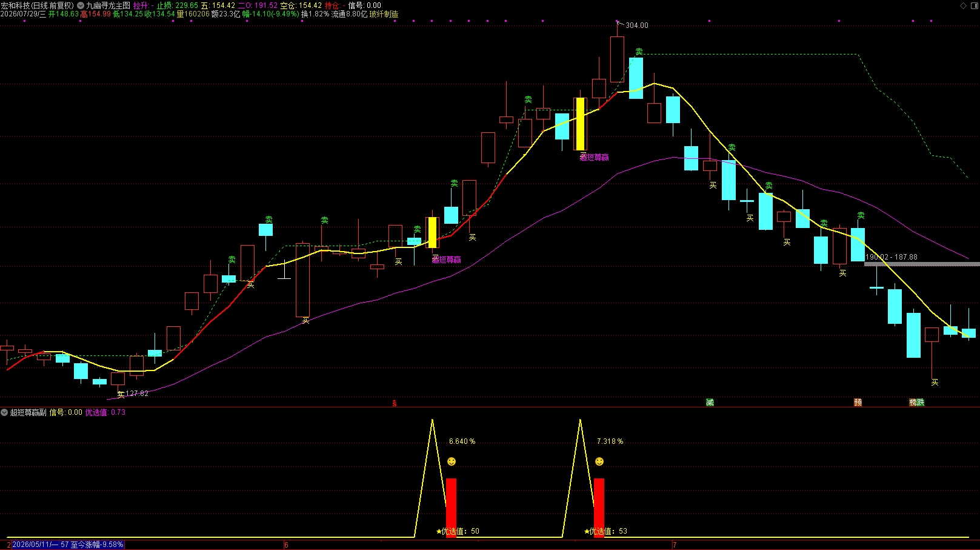Click the red S marker on timeline

point(395,403)
